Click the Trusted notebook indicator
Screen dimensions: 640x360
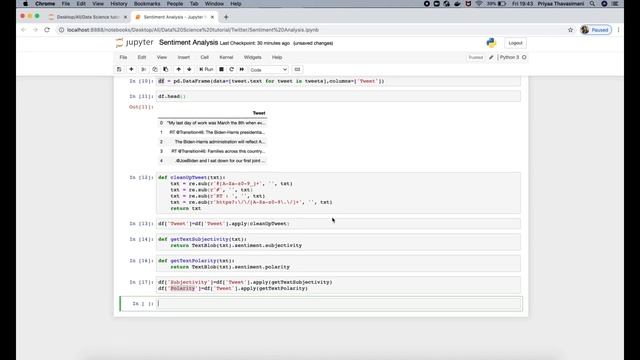(x=476, y=58)
